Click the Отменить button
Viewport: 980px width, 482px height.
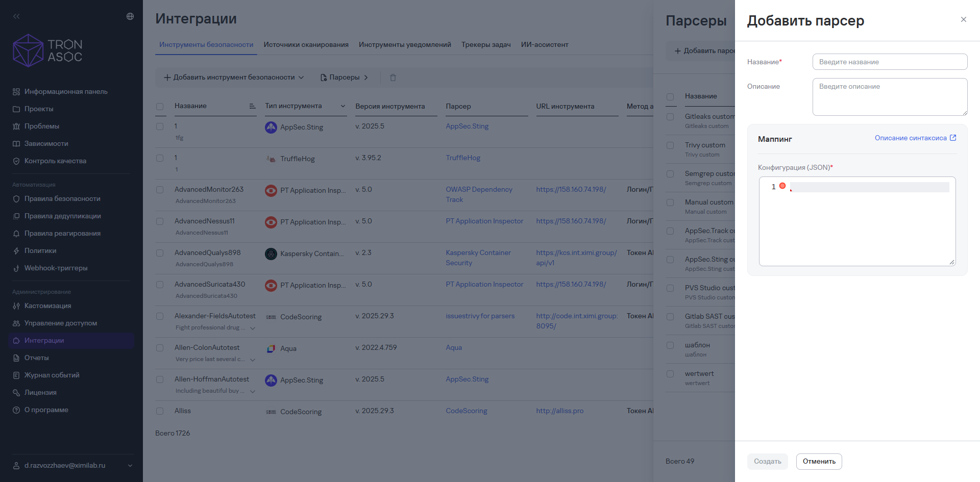point(819,462)
